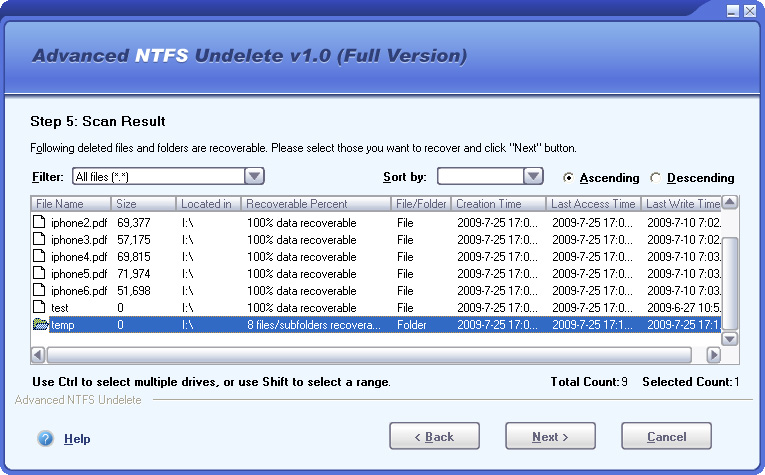This screenshot has width=765, height=475.
Task: Select the iphone5.pdf file name
Action: point(79,274)
